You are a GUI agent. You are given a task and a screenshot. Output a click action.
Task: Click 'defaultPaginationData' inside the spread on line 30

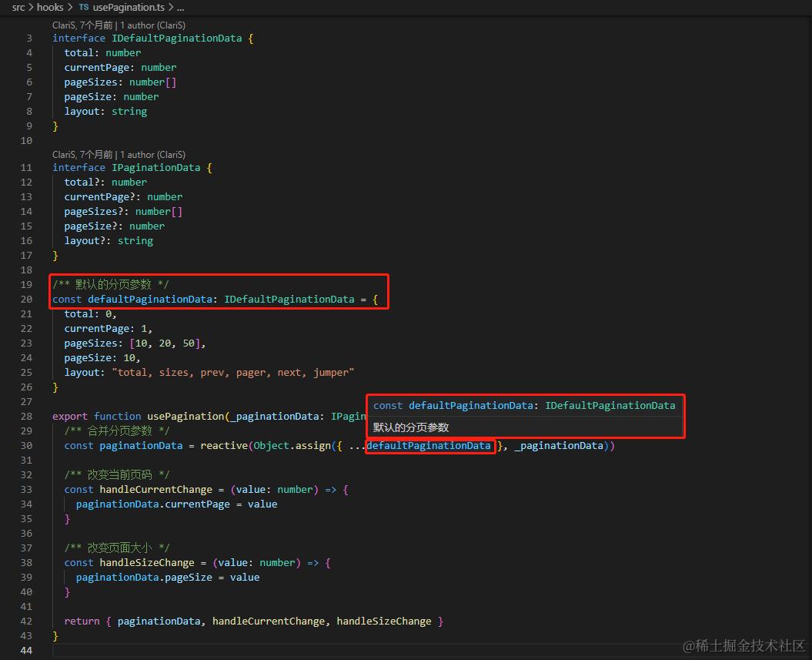(x=428, y=446)
